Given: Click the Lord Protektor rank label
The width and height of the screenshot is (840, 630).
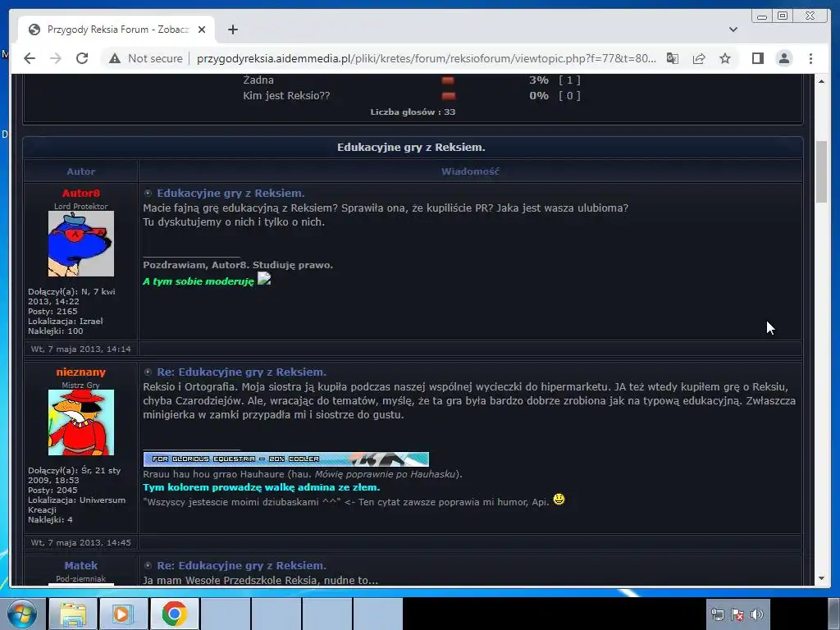Looking at the screenshot, I should click(x=81, y=206).
